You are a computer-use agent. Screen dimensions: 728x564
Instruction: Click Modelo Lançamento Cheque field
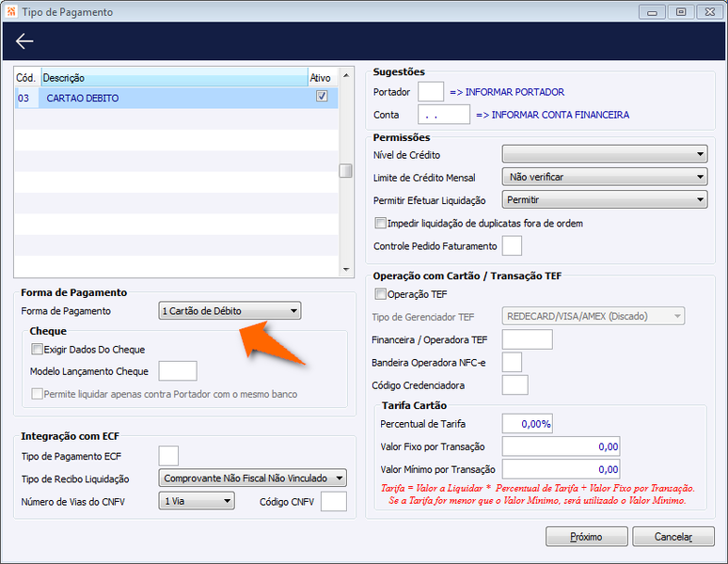pyautogui.click(x=178, y=370)
